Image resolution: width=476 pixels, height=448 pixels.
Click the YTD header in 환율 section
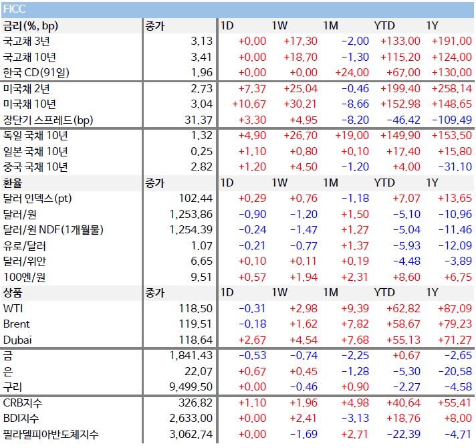click(384, 183)
